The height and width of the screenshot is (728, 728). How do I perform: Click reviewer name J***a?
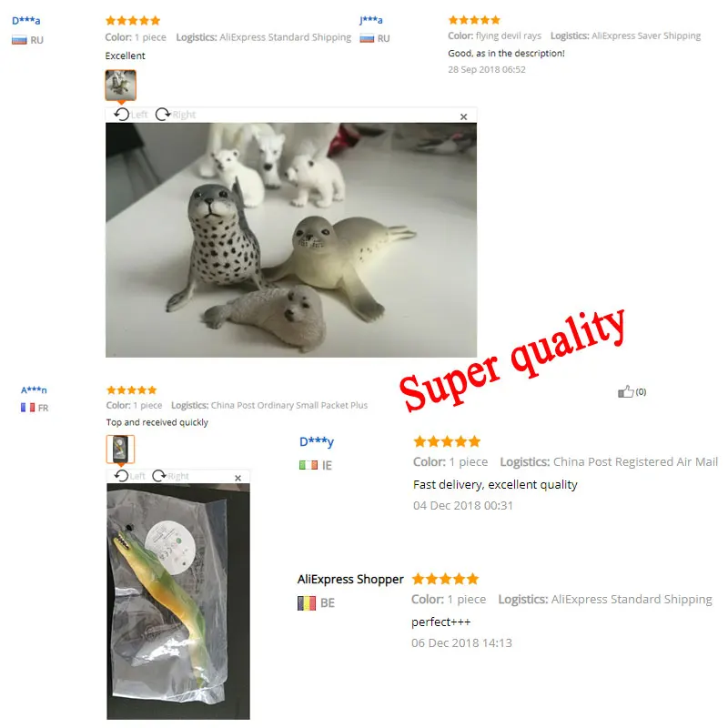tap(371, 20)
